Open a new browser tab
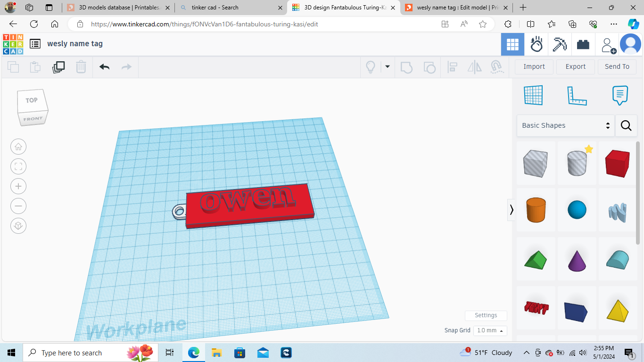Image resolution: width=644 pixels, height=362 pixels. [x=523, y=8]
